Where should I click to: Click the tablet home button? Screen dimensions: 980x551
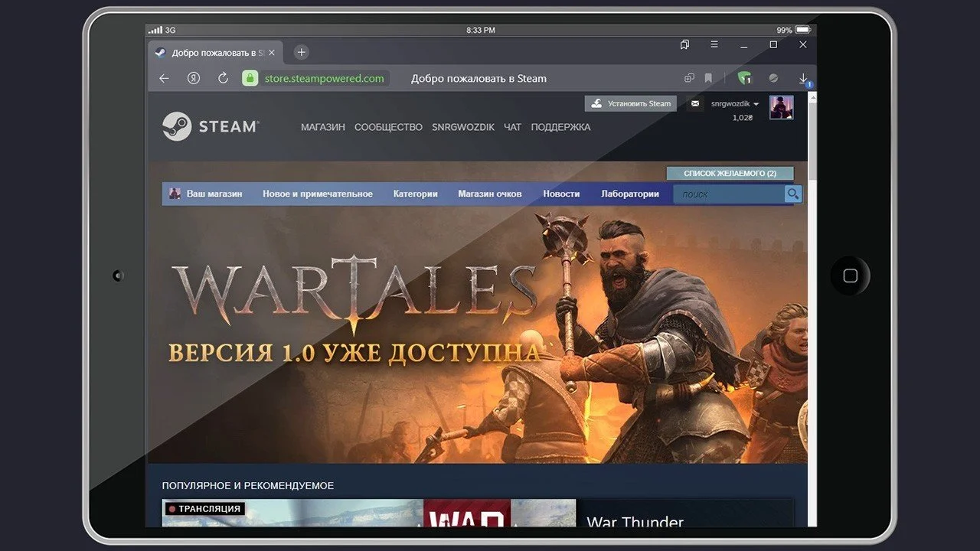click(x=850, y=275)
